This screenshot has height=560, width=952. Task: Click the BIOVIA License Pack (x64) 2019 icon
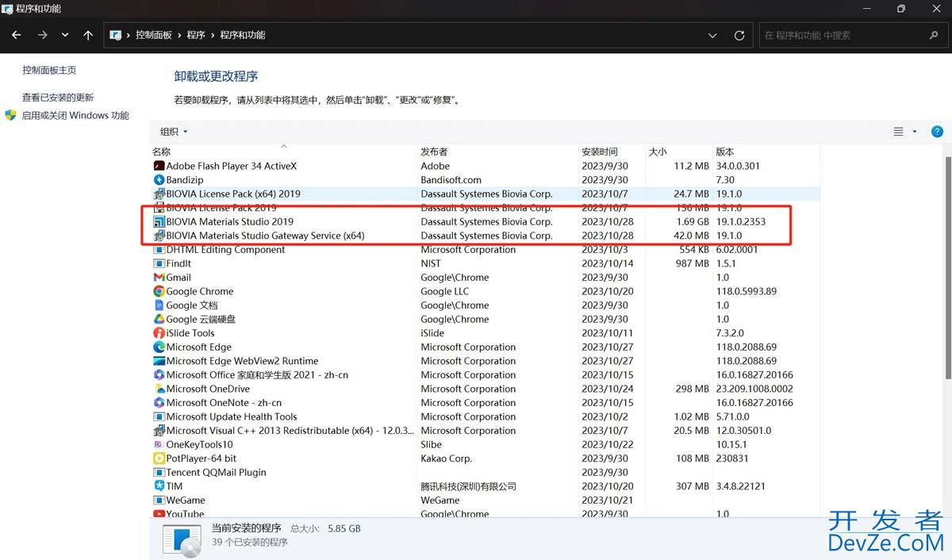[159, 194]
